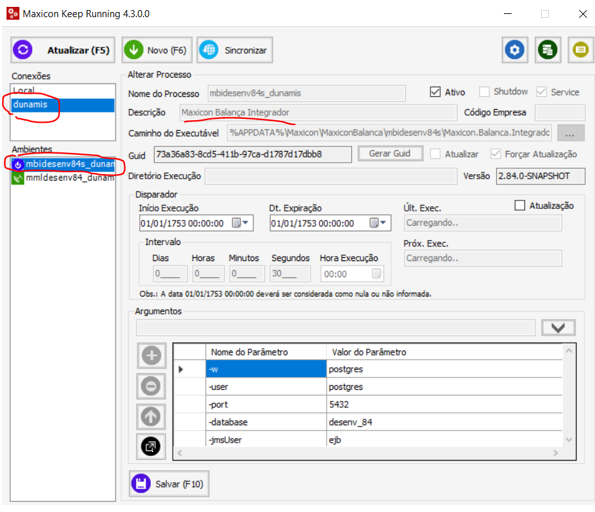Open the Hora Execução time picker
The height and width of the screenshot is (512, 595).
click(x=376, y=274)
